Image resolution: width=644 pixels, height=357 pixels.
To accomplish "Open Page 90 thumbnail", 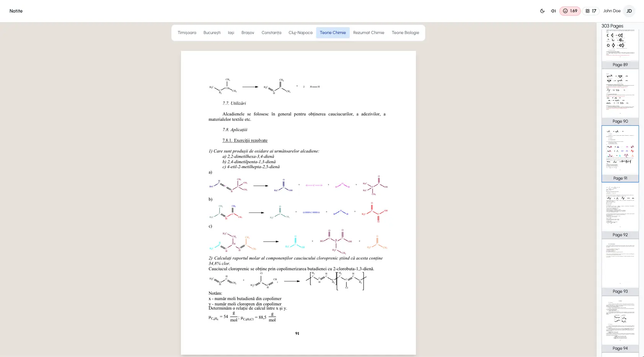I will pyautogui.click(x=620, y=97).
